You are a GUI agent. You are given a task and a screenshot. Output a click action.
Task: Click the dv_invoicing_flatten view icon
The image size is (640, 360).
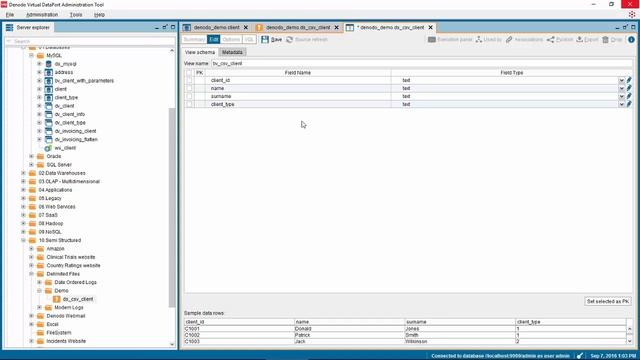tap(49, 140)
